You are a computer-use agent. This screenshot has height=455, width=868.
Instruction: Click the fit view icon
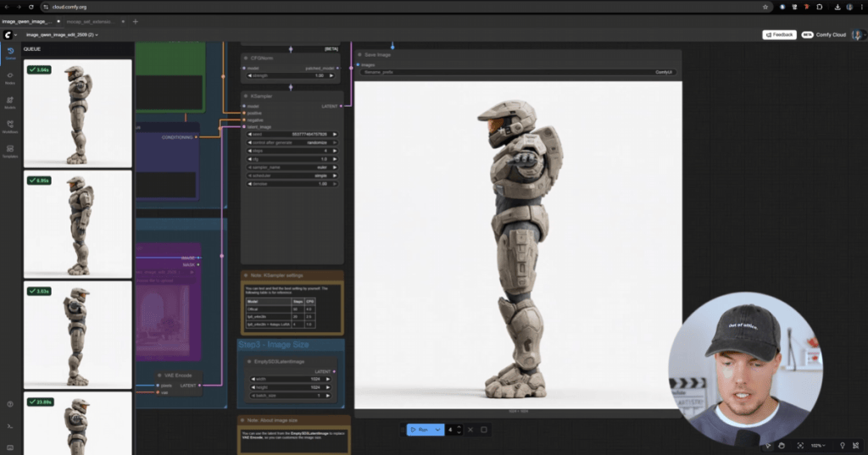[800, 446]
